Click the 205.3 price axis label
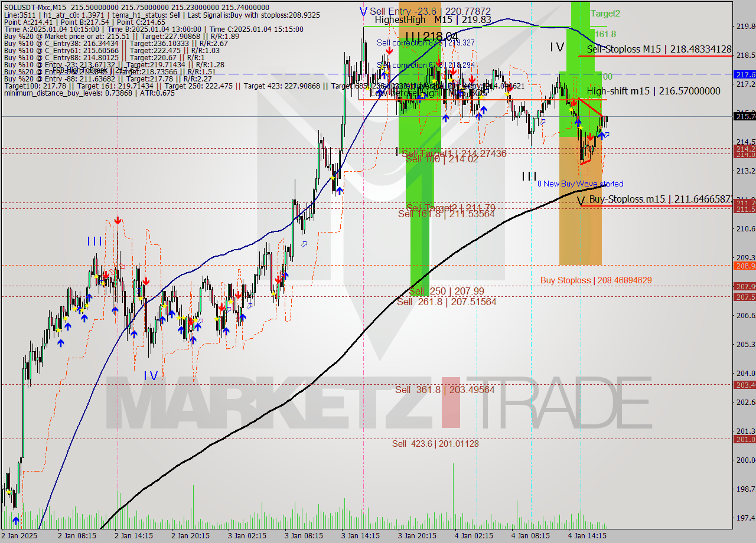This screenshot has height=543, width=756. point(745,344)
